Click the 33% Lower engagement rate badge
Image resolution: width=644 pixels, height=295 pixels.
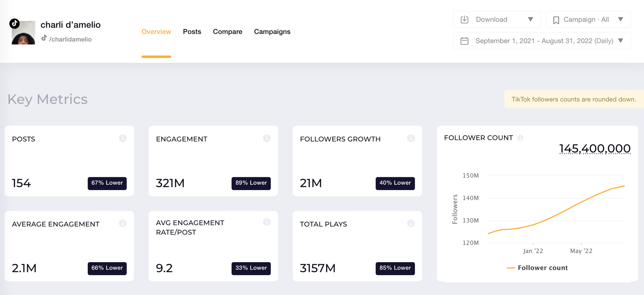(x=251, y=268)
